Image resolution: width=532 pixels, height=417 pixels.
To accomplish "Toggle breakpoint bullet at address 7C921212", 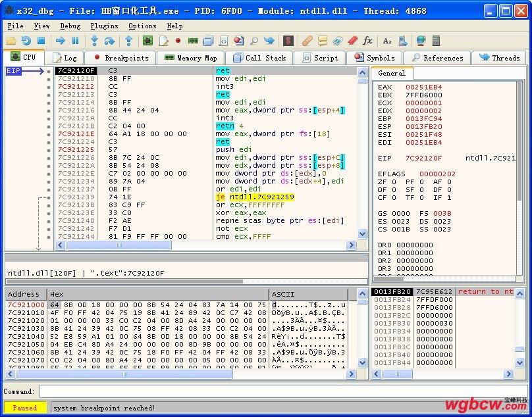I will pos(49,87).
